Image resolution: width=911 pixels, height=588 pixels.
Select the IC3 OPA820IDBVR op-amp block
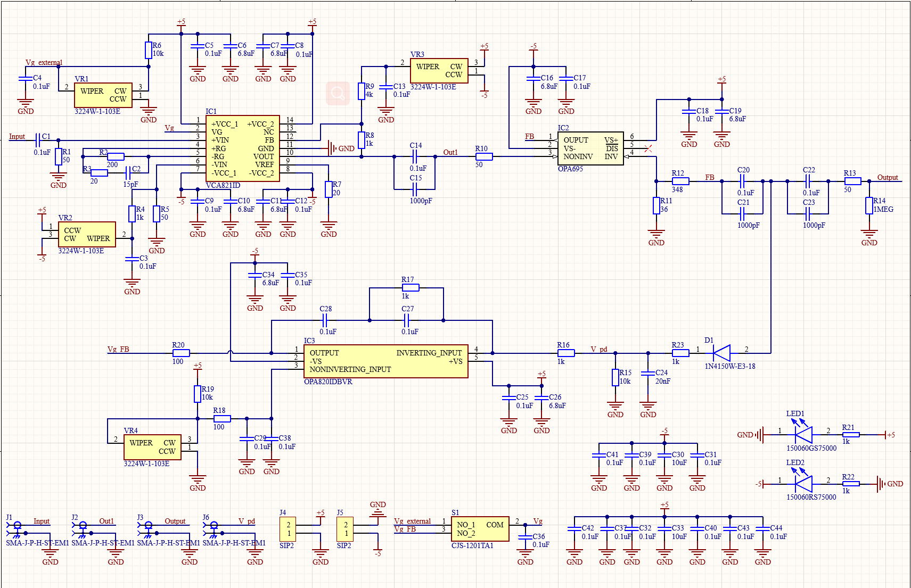[385, 361]
